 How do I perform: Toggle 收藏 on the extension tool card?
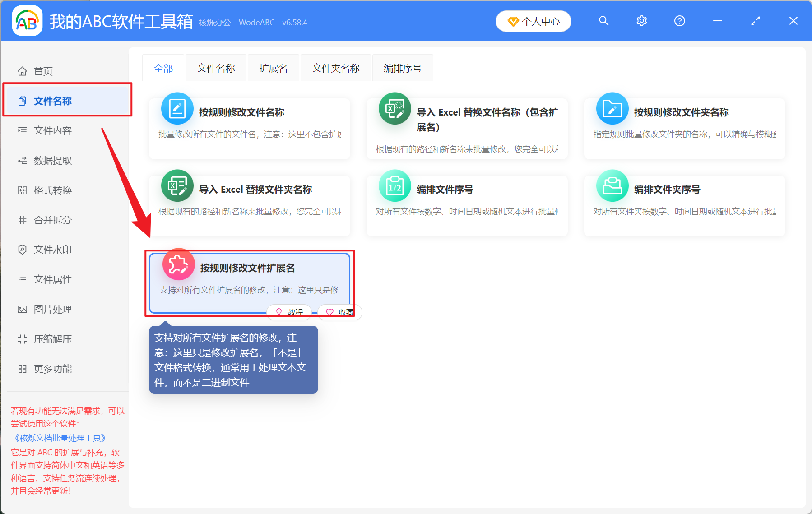[x=339, y=312]
